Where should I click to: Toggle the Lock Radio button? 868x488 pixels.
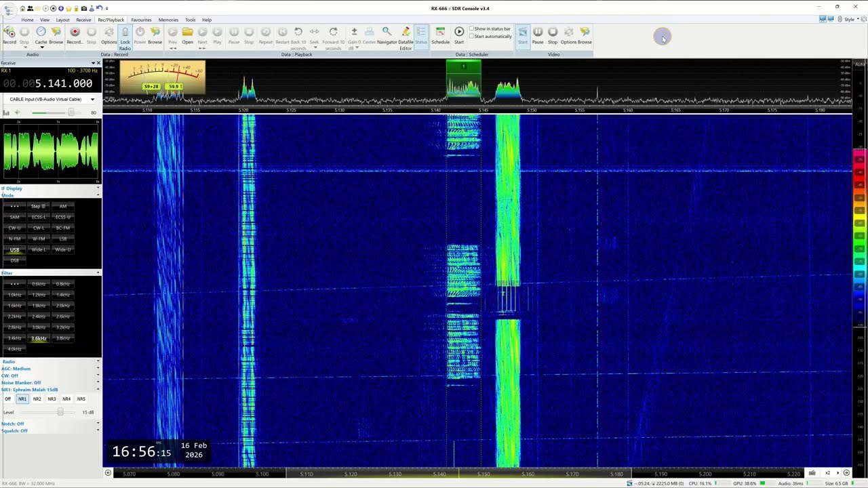click(125, 39)
